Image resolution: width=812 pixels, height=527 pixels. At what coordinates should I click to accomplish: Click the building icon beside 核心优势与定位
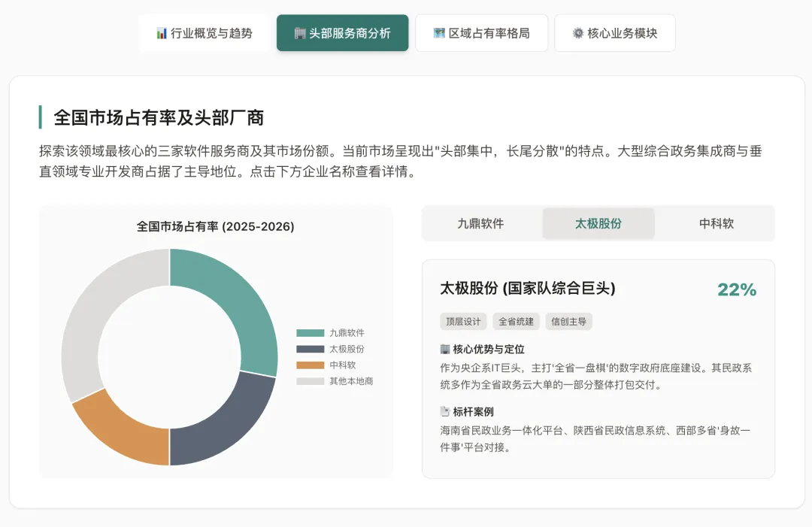[x=445, y=350]
